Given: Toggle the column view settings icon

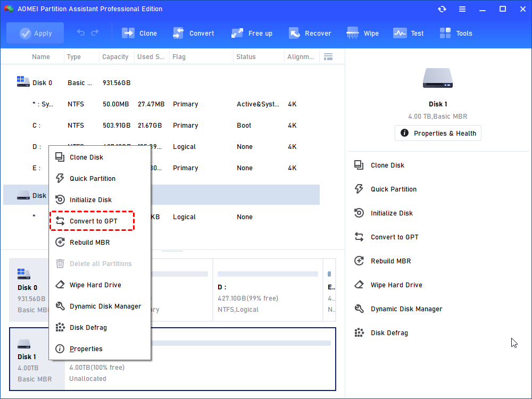Looking at the screenshot, I should click(x=328, y=57).
